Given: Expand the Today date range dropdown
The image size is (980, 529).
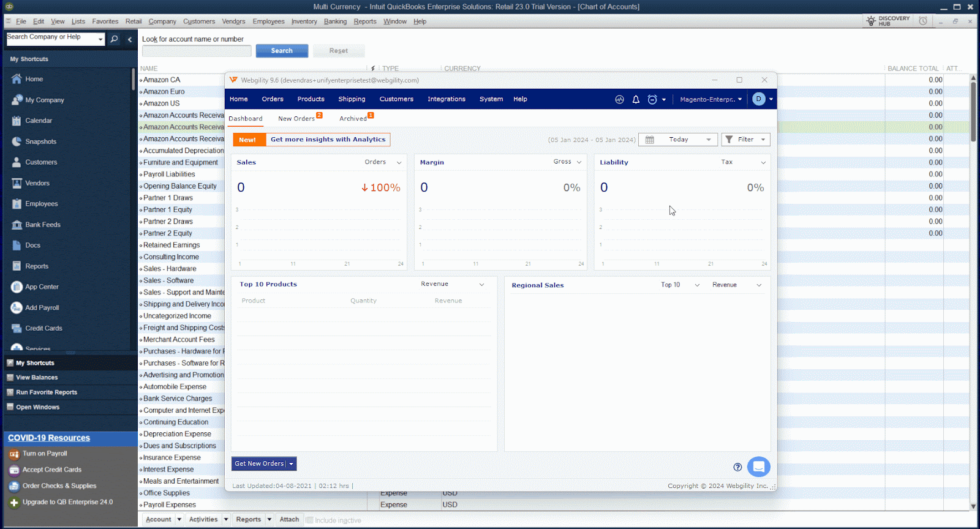Looking at the screenshot, I should [709, 140].
